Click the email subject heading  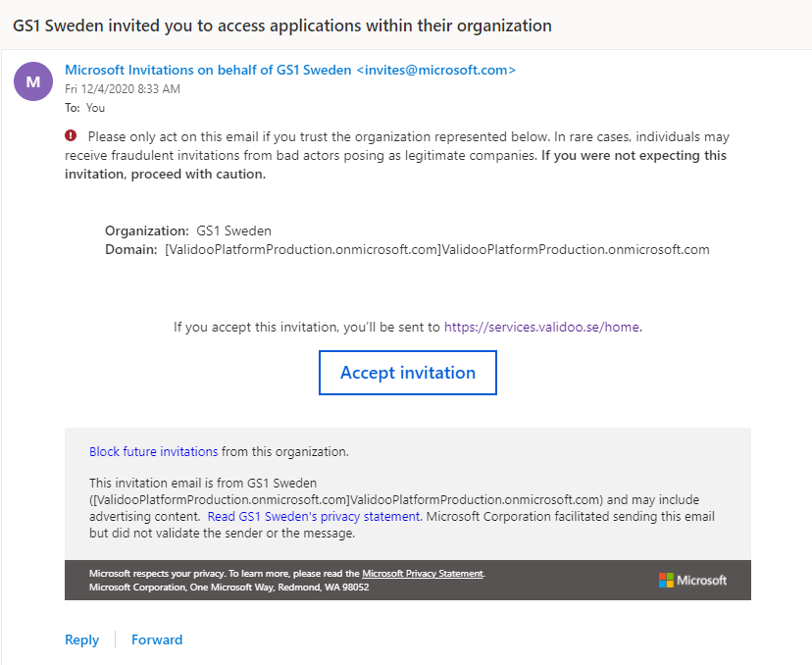pyautogui.click(x=281, y=26)
